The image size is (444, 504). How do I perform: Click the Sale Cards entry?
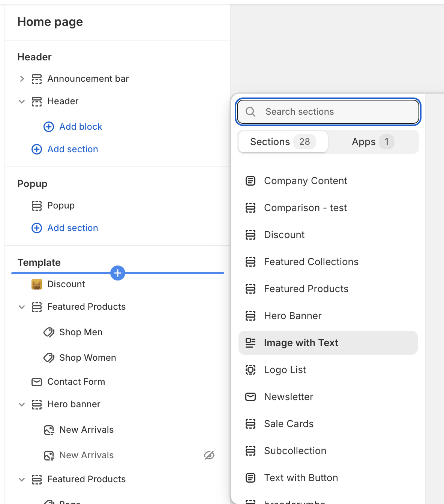point(328,424)
